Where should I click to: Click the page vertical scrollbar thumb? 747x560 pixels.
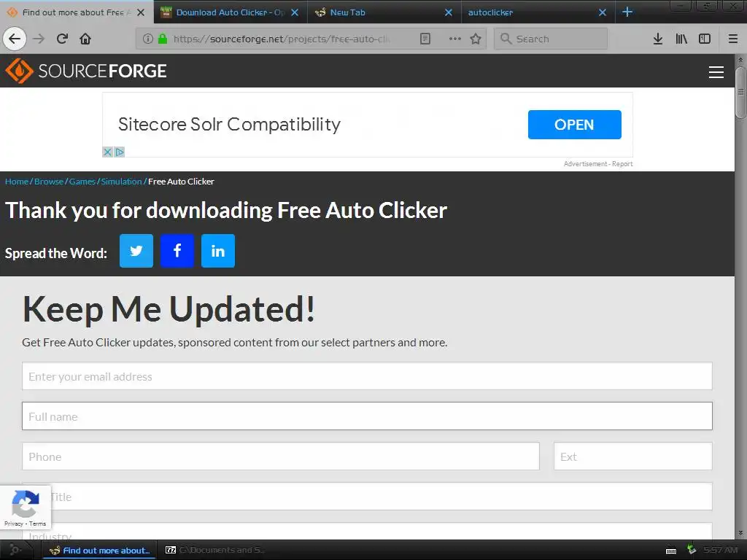(x=740, y=93)
